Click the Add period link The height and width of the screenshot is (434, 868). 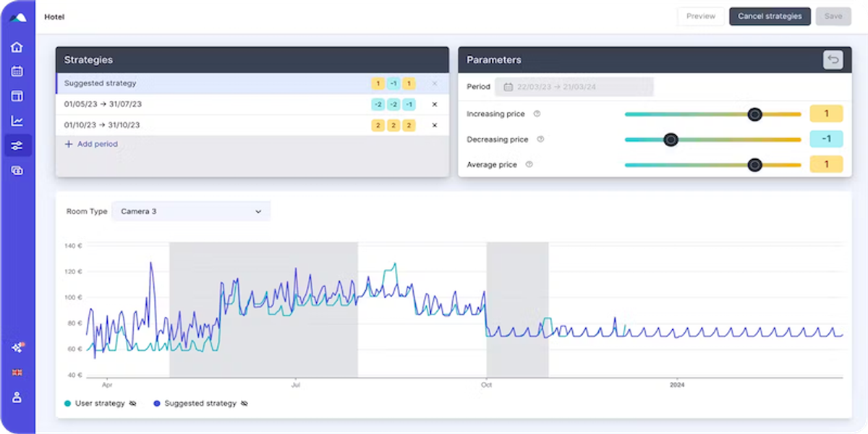coord(91,144)
